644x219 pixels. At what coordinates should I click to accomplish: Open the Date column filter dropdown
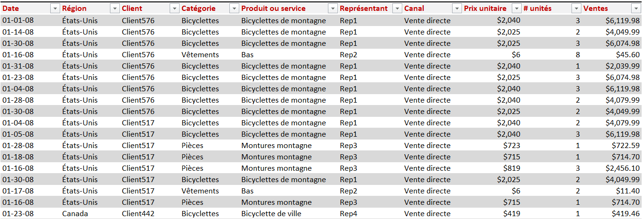pyautogui.click(x=55, y=9)
